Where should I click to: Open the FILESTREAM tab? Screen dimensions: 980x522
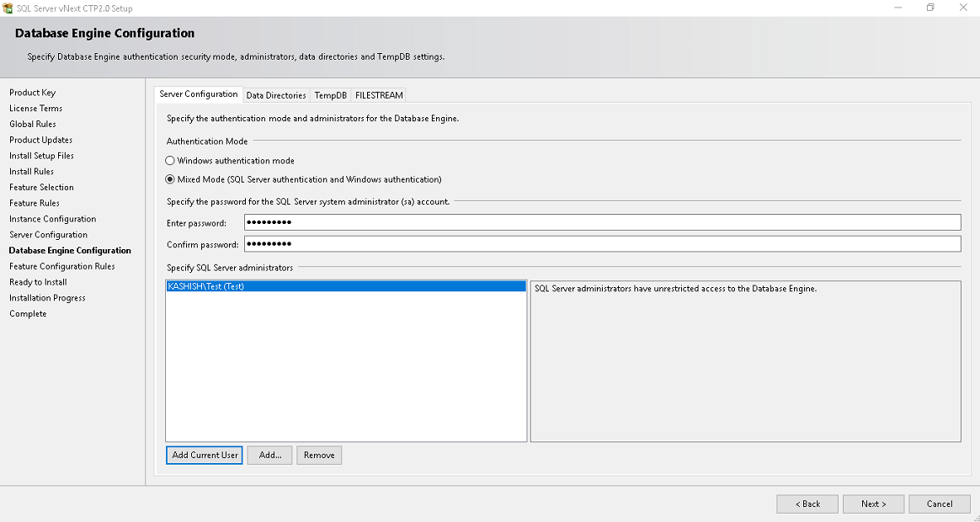pyautogui.click(x=379, y=95)
